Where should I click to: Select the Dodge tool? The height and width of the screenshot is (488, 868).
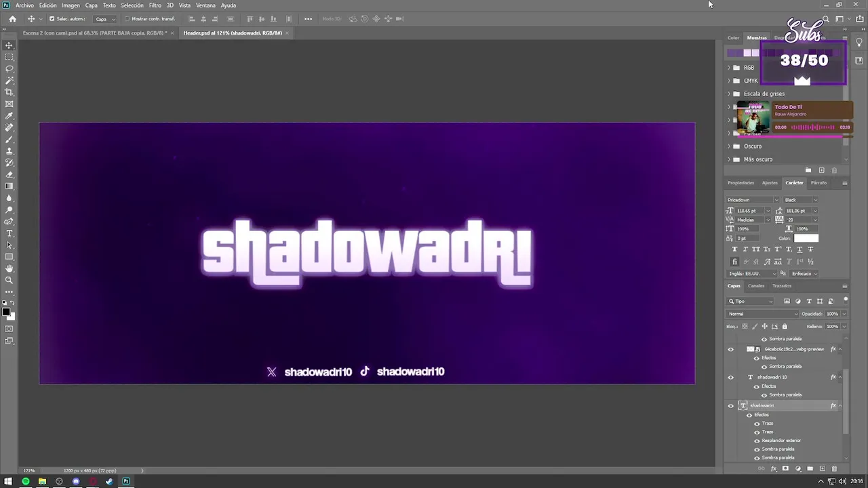click(9, 209)
